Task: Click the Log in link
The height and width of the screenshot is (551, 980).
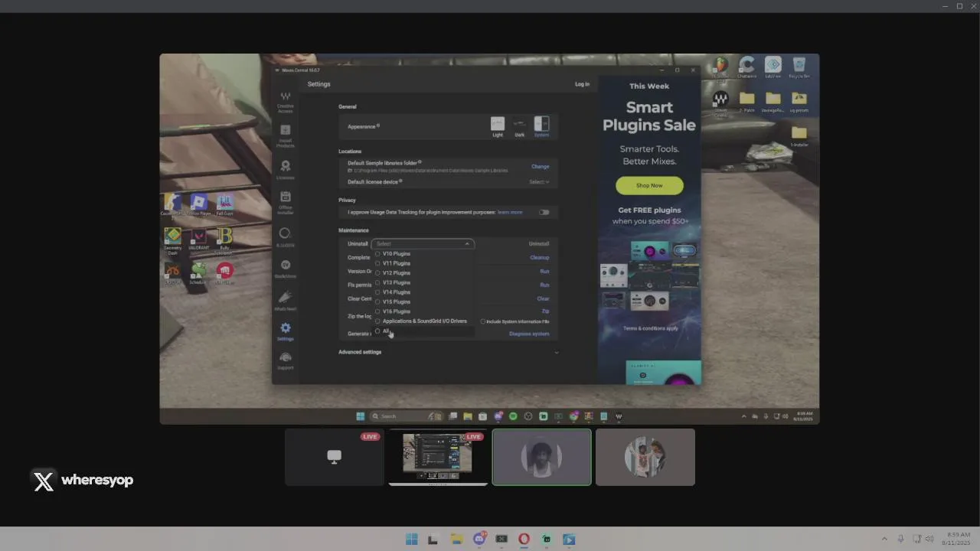Action: [582, 84]
